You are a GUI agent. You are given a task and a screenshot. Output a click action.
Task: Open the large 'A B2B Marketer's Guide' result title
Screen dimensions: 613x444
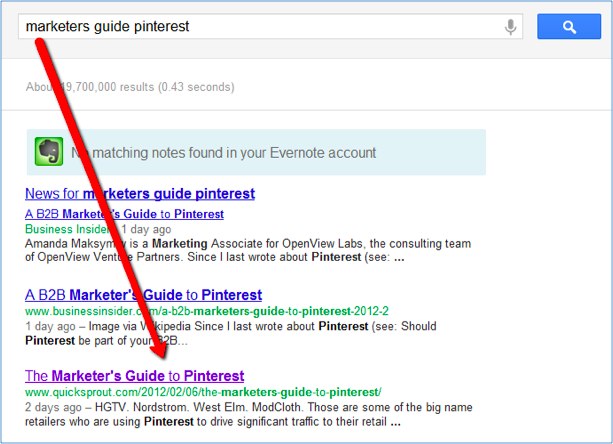(143, 295)
